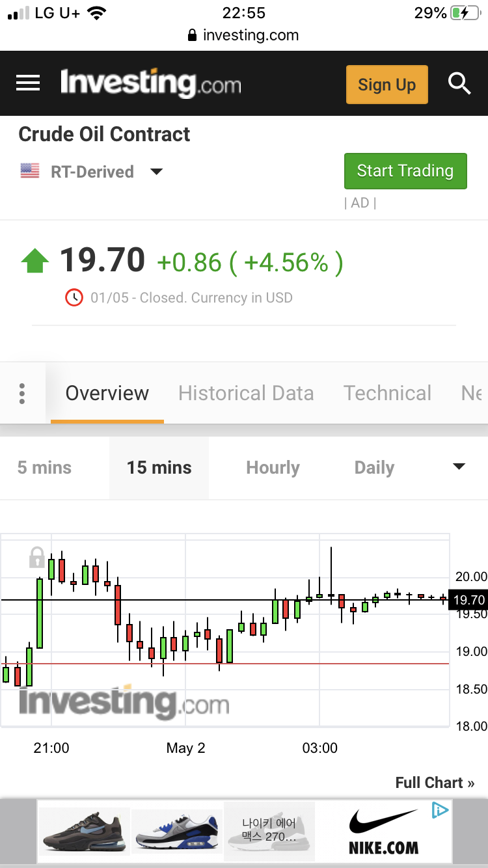Switch to the Historical Data tab
This screenshot has height=868, width=488.
[x=246, y=393]
